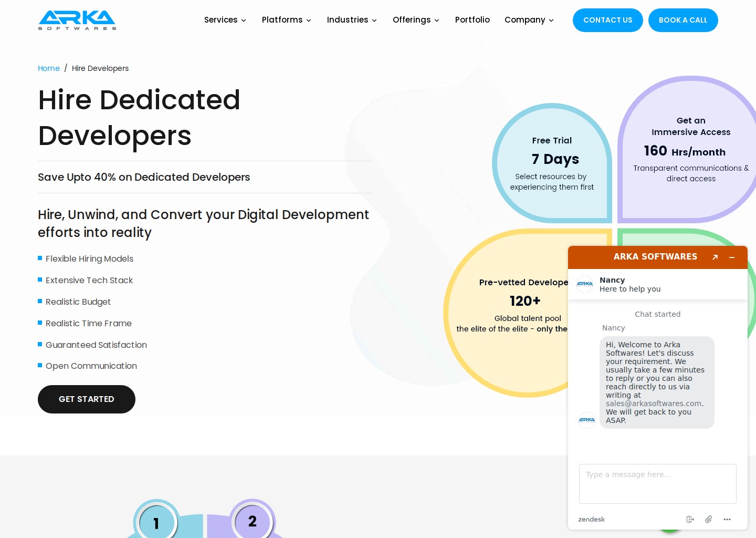The image size is (756, 538).
Task: Click the "Hire Developers" breadcrumb text
Action: (100, 68)
